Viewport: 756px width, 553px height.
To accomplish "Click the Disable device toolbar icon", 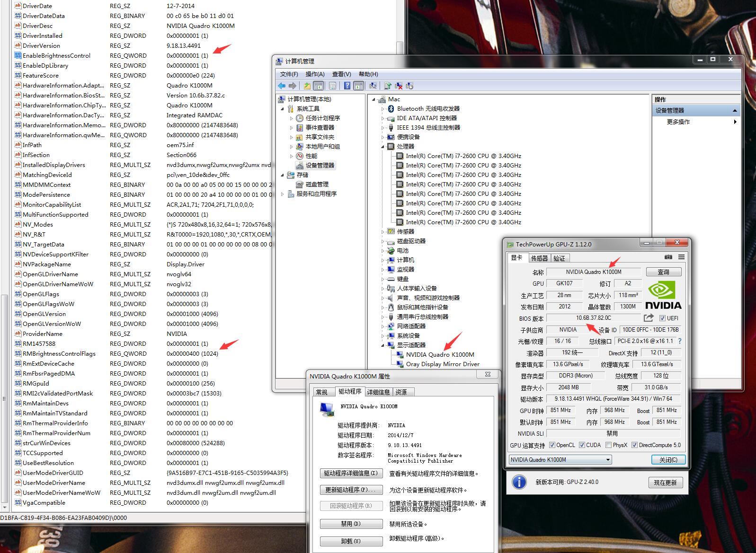I will coord(409,86).
